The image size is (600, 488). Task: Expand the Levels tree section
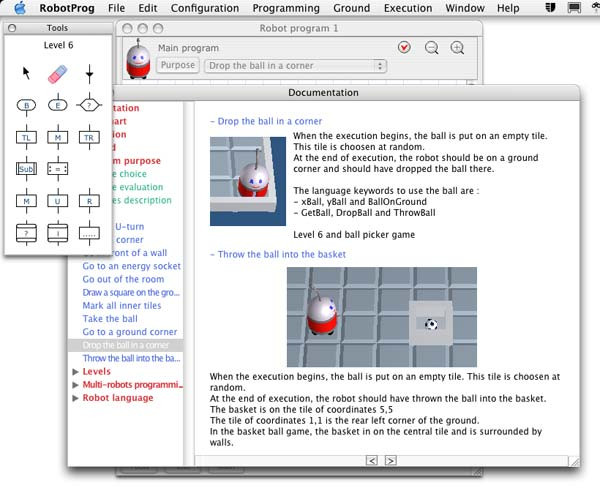click(x=77, y=371)
